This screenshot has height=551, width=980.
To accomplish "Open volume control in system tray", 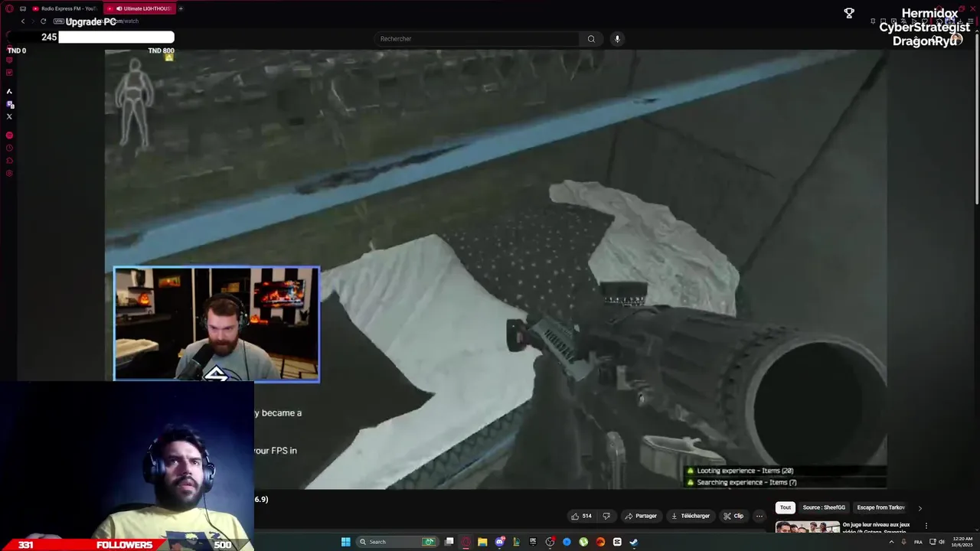I will click(x=941, y=542).
